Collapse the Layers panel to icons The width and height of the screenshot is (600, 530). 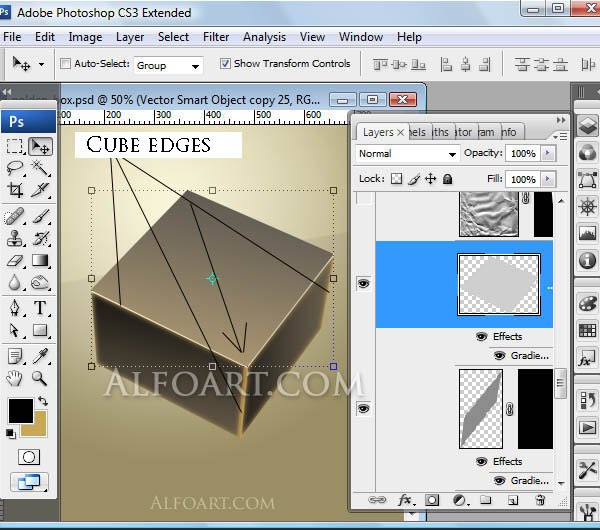[561, 120]
